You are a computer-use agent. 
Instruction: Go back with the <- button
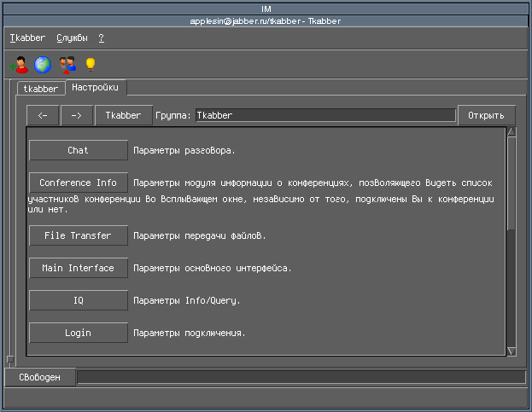[43, 115]
